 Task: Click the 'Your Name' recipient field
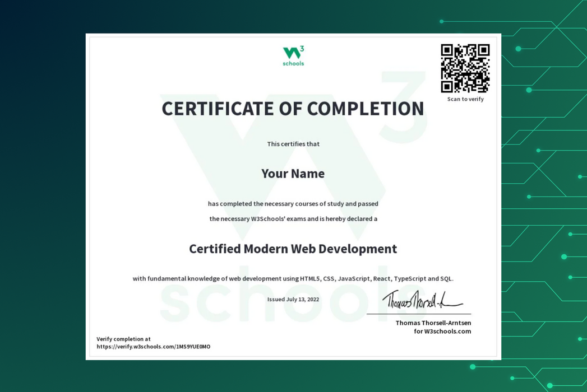click(293, 174)
